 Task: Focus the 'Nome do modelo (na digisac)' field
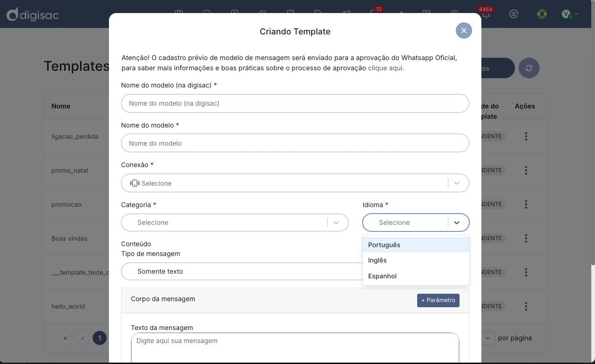295,103
